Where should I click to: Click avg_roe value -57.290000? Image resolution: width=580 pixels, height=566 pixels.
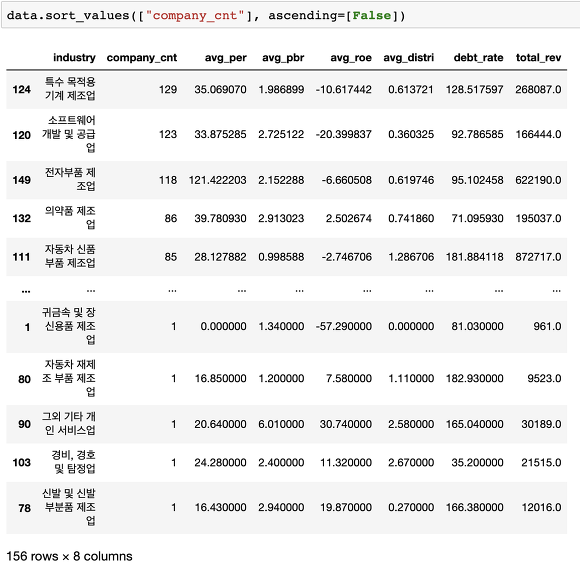[344, 326]
